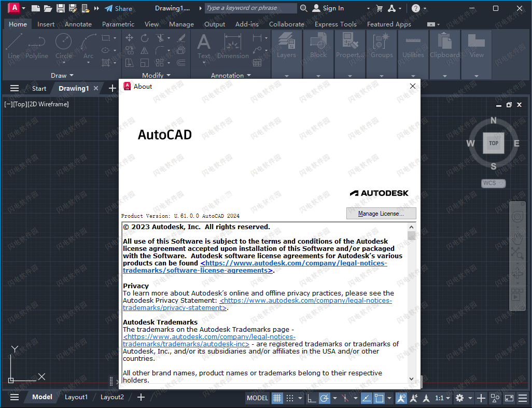
Task: Click the Save As icon
Action: (x=73, y=8)
